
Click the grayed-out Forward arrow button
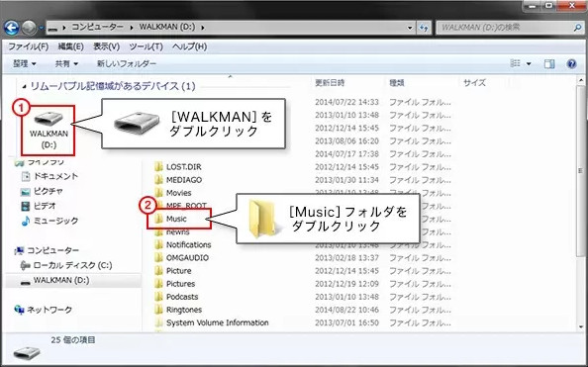[29, 28]
